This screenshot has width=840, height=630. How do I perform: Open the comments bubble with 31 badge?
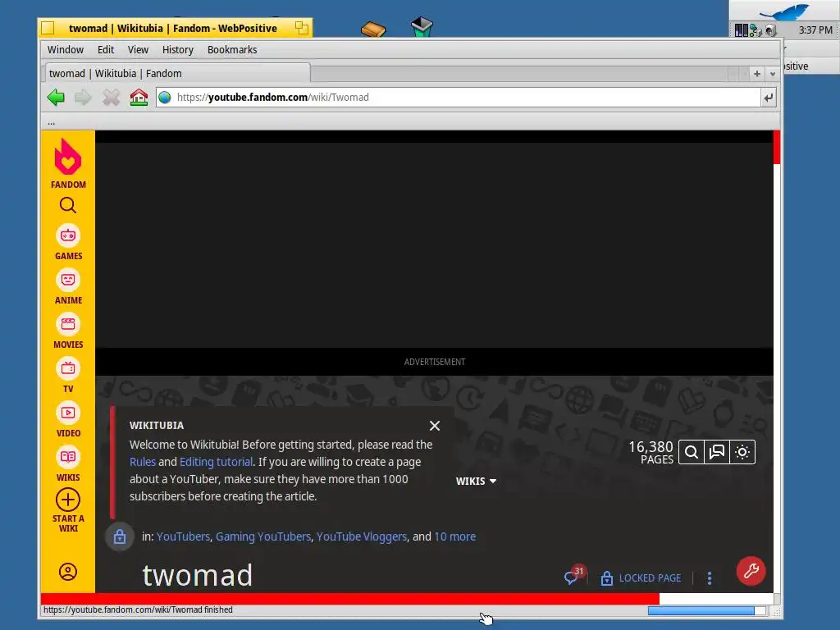(572, 577)
